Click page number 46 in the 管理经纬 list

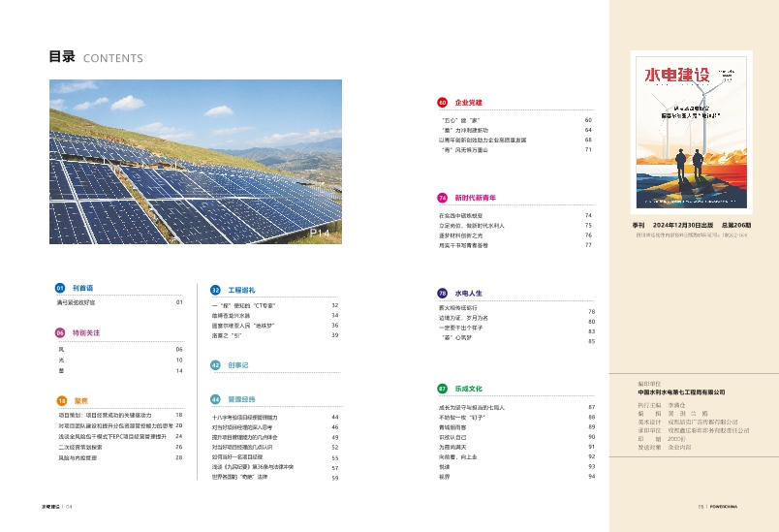pos(335,427)
